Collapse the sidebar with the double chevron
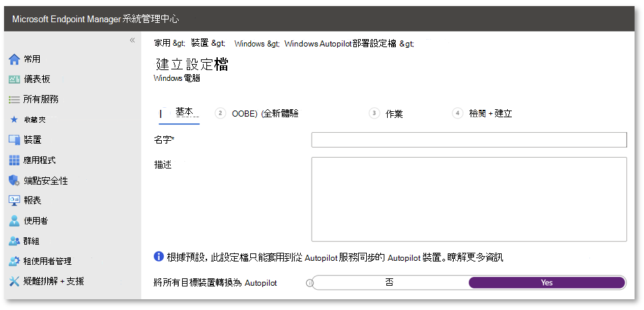The height and width of the screenshot is (310, 644). click(x=132, y=40)
